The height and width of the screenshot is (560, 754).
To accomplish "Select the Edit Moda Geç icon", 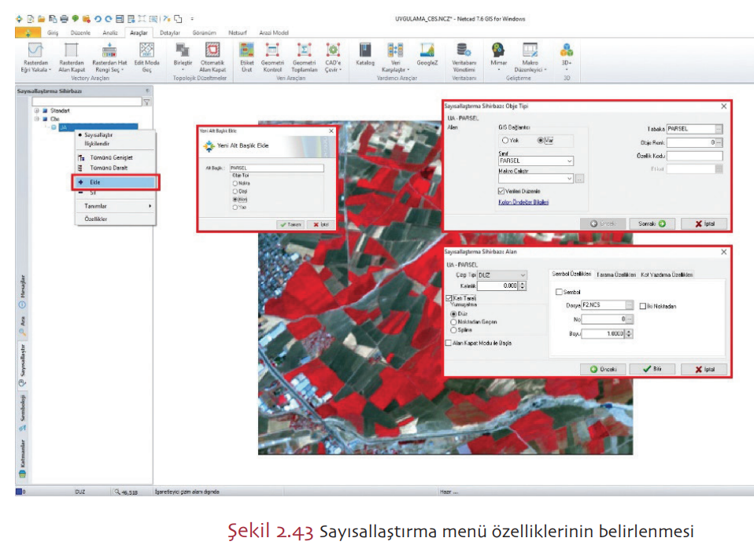I will click(146, 52).
